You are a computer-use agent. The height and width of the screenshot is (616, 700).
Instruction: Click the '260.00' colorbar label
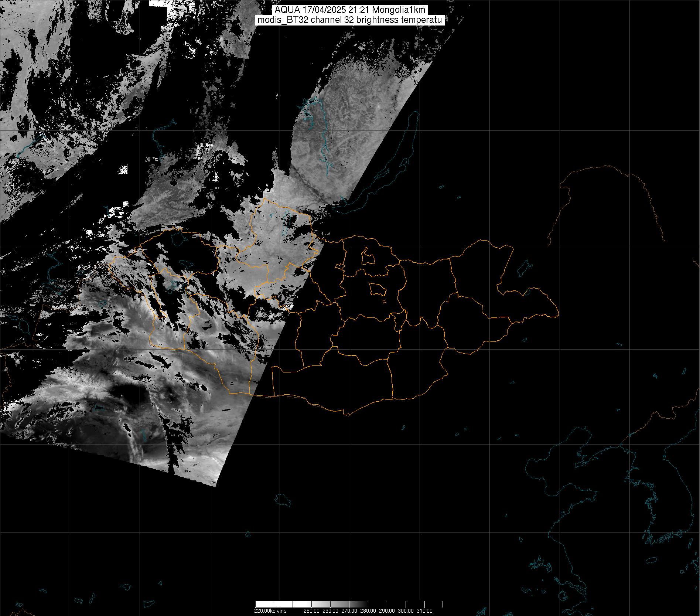(330, 611)
